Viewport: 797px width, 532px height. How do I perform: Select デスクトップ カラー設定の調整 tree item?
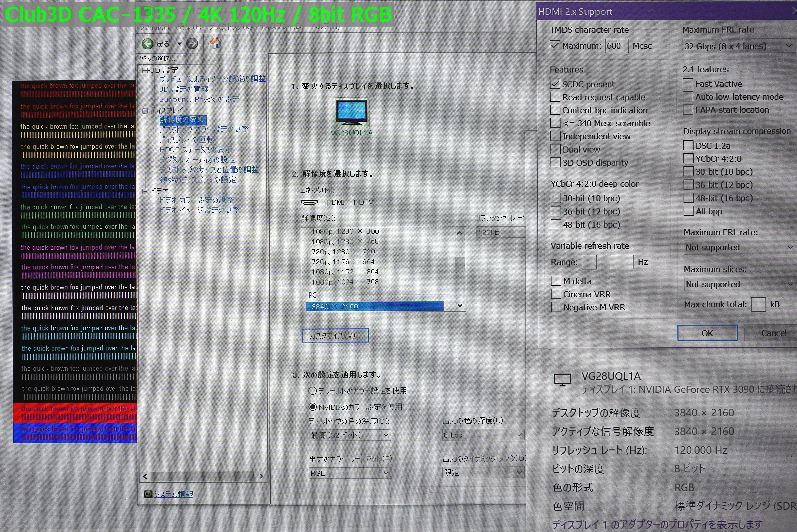[204, 129]
